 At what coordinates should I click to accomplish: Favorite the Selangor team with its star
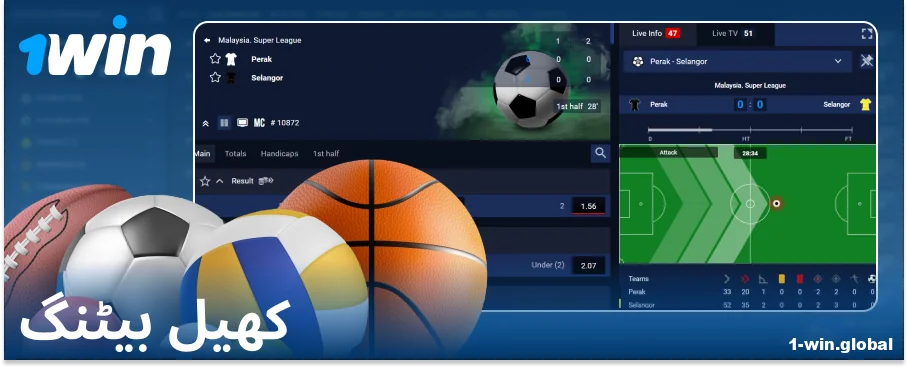[x=215, y=77]
